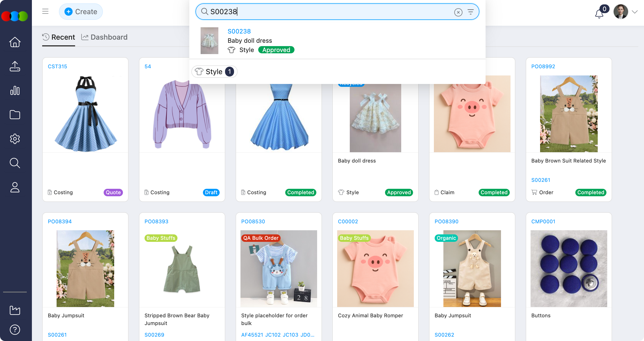This screenshot has height=341, width=644.
Task: Clear the search field text
Action: coord(458,12)
